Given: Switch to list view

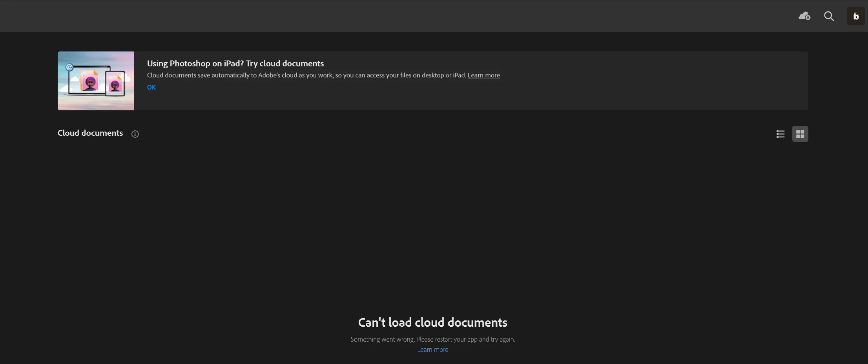Looking at the screenshot, I should point(780,134).
